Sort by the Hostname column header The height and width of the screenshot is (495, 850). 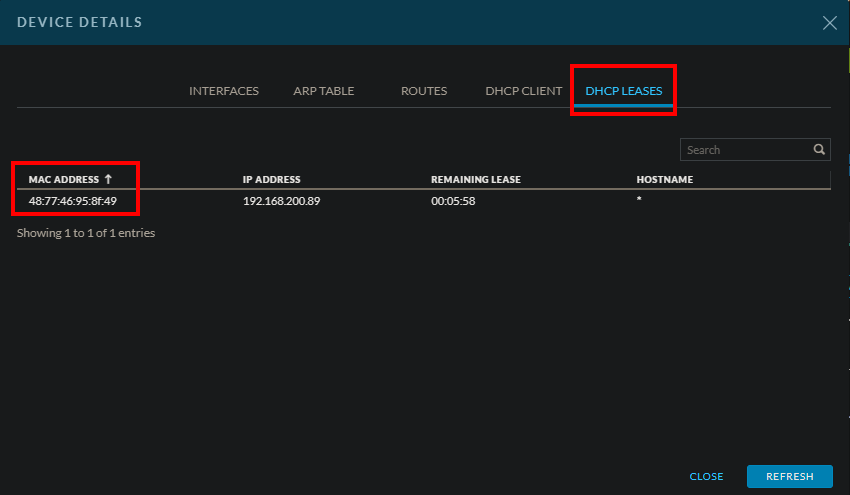tap(664, 180)
